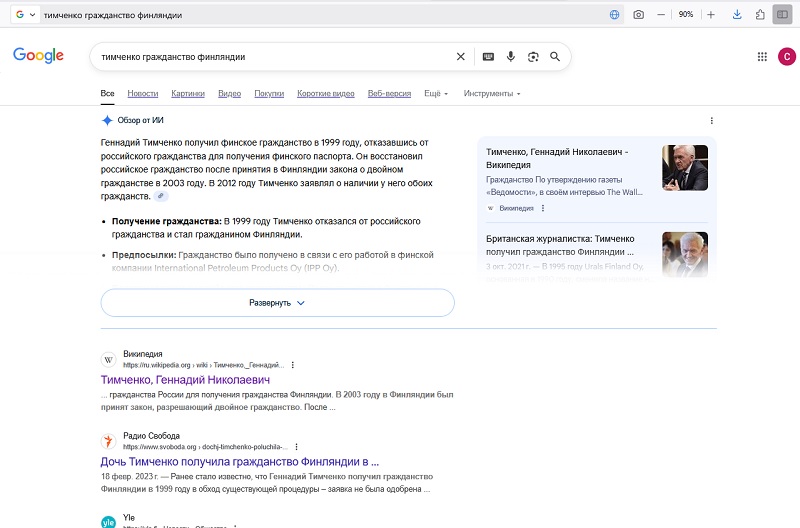Zoom in with the plus button

pyautogui.click(x=711, y=15)
